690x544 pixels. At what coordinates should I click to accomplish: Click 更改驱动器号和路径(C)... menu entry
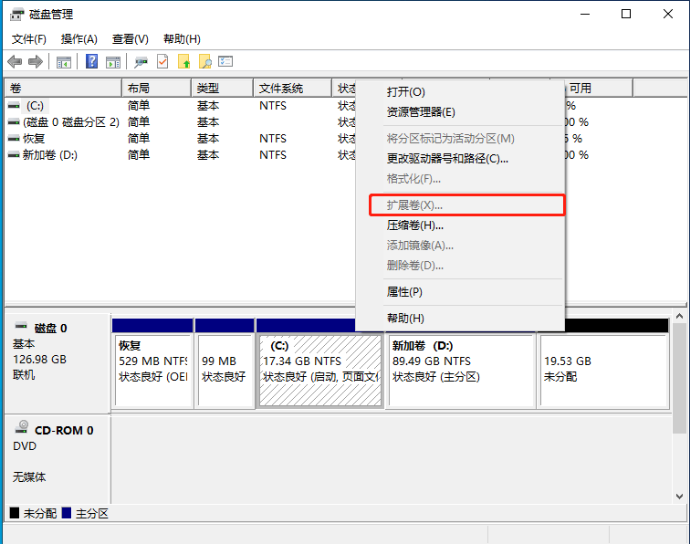pos(447,158)
